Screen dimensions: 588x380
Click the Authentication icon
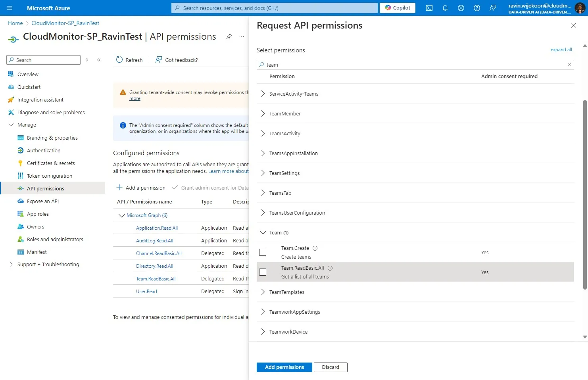pos(21,150)
